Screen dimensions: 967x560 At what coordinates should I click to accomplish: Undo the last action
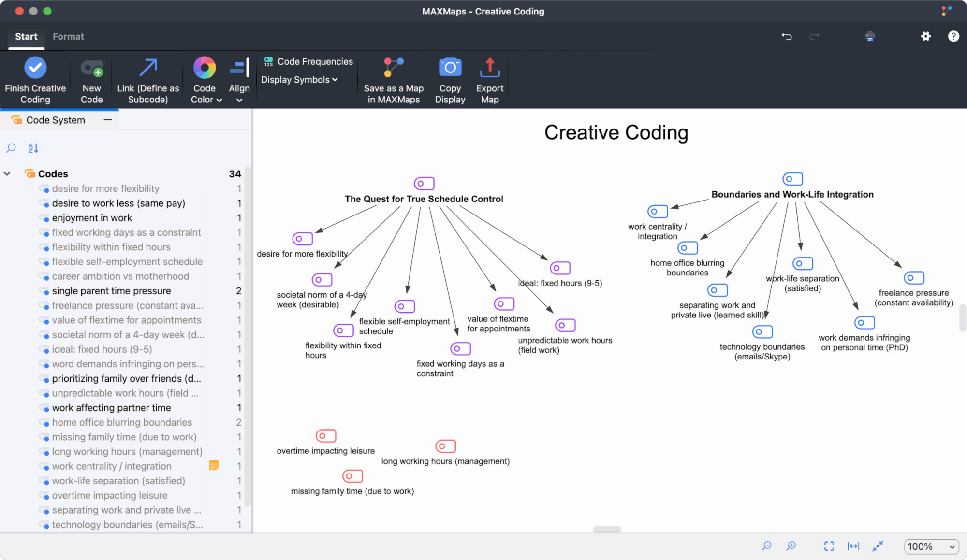pyautogui.click(x=787, y=36)
